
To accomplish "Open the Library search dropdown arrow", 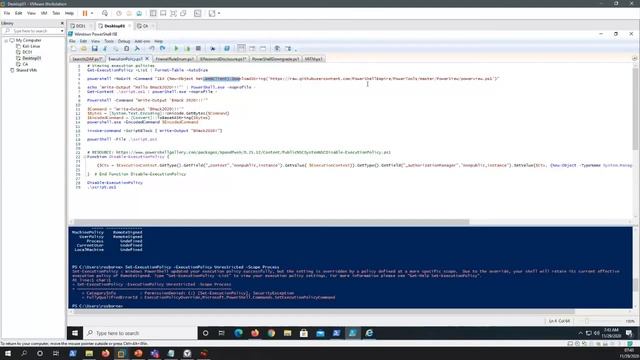I will (62, 31).
